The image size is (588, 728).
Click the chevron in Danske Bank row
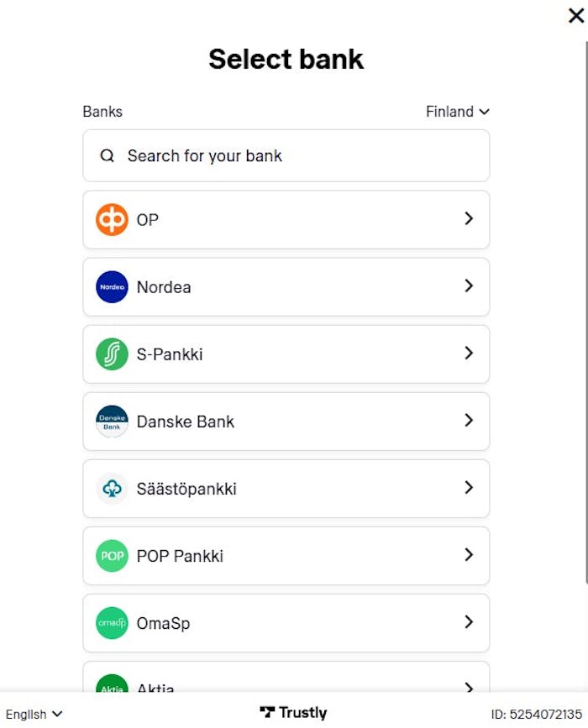click(x=469, y=421)
